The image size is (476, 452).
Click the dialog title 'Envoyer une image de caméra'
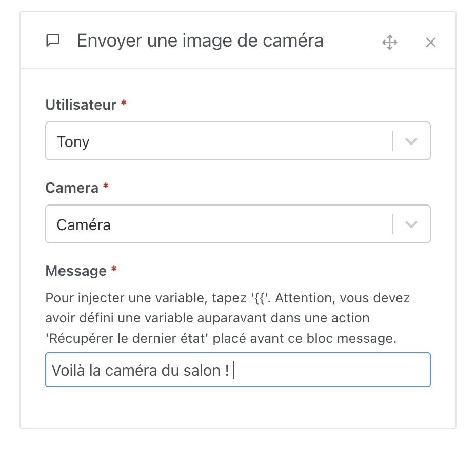200,40
